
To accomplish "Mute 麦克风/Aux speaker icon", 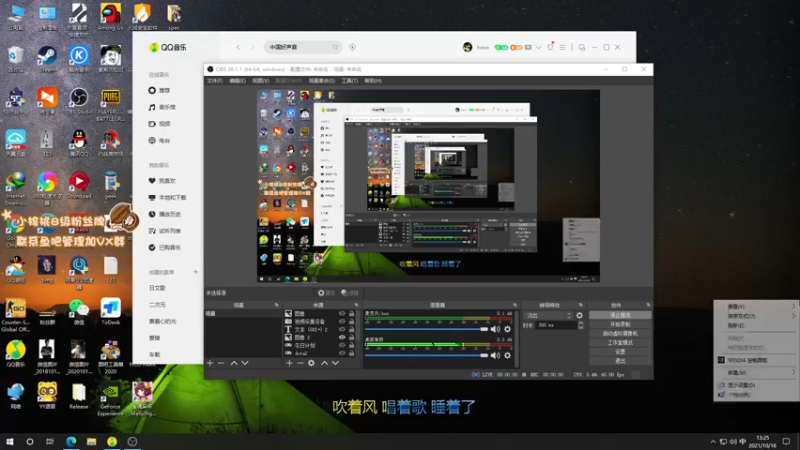I will tap(495, 329).
